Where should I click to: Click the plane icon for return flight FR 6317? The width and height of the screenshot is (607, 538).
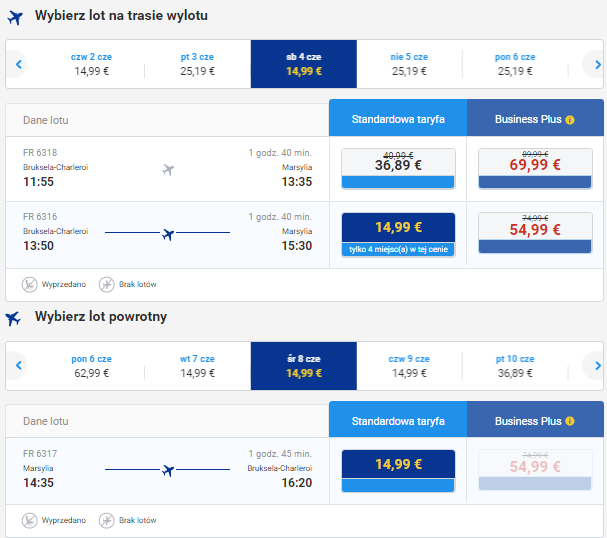click(x=168, y=469)
